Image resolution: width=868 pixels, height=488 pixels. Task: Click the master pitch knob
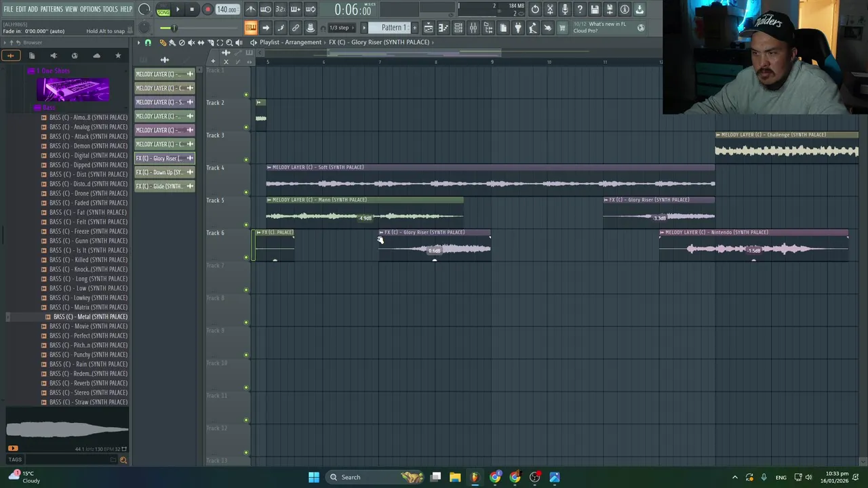point(144,28)
